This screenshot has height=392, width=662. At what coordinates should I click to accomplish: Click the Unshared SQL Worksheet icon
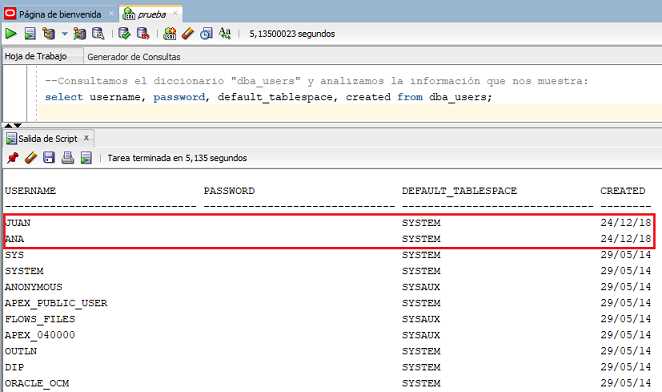170,33
